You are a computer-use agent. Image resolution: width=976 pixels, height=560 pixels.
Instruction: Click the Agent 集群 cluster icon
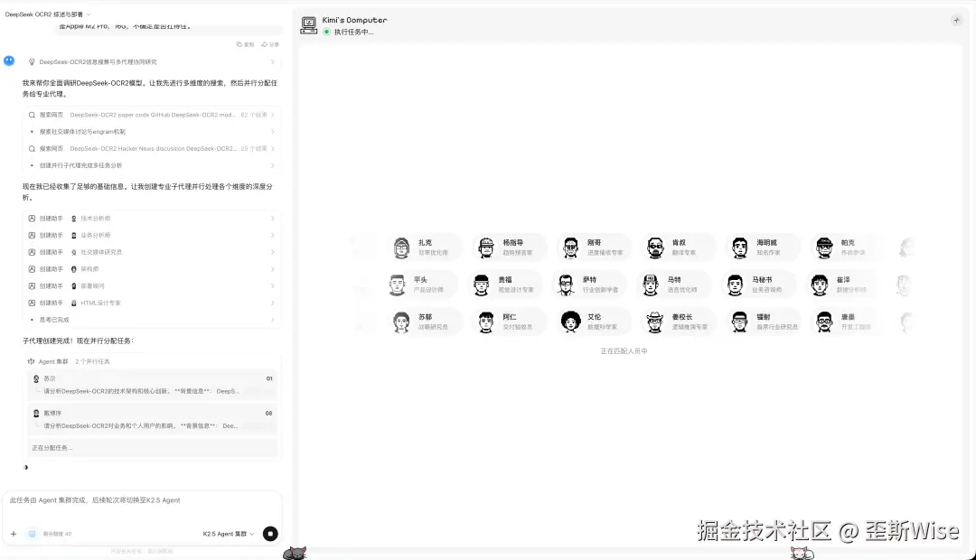tap(31, 361)
